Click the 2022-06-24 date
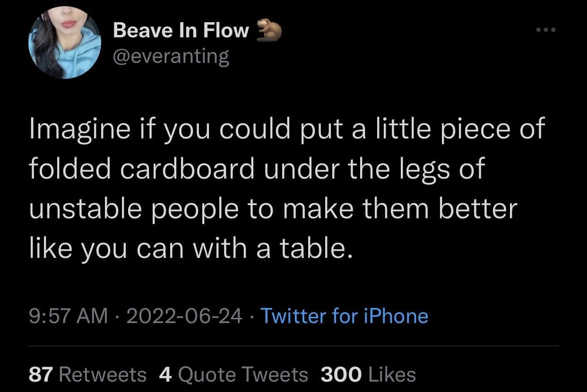Viewport: 587px width, 392px height. point(184,315)
